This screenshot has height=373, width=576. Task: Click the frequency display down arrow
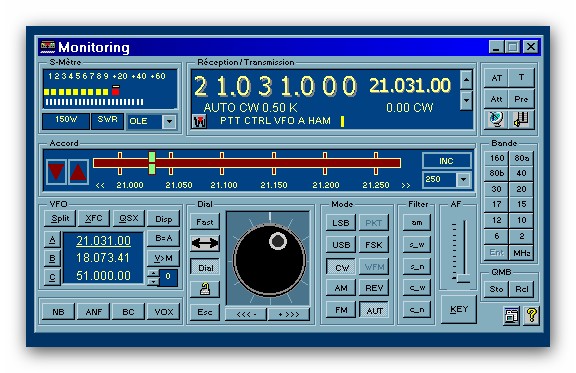pyautogui.click(x=466, y=100)
